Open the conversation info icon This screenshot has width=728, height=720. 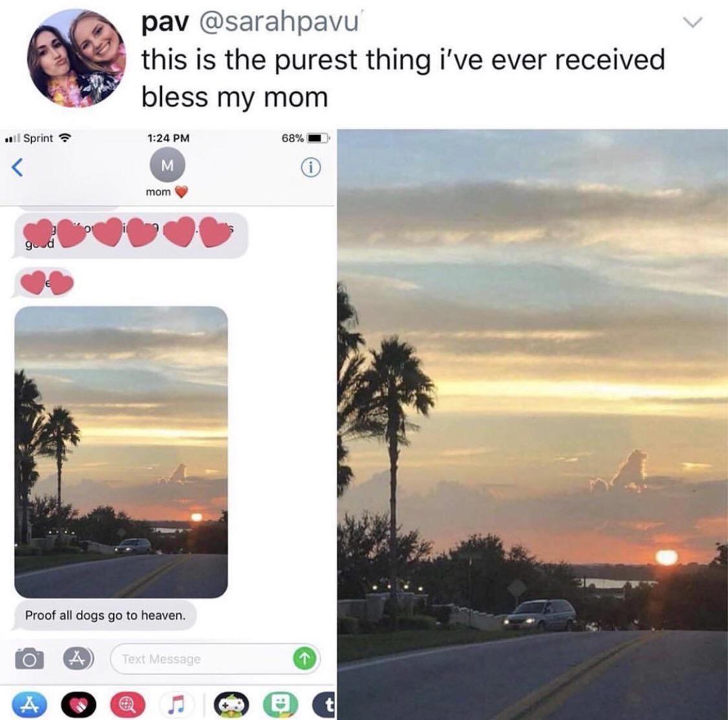click(x=311, y=168)
